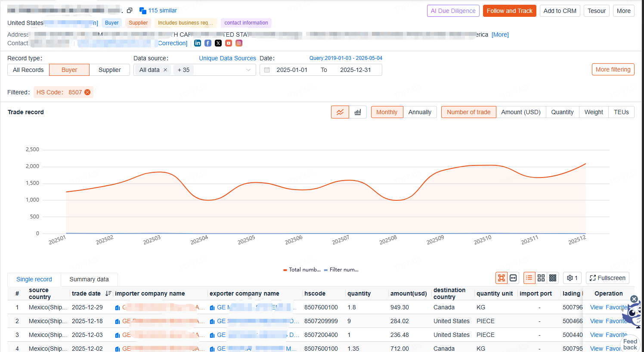This screenshot has width=644, height=352.
Task: Show Quantity metric in chart
Action: tap(562, 112)
